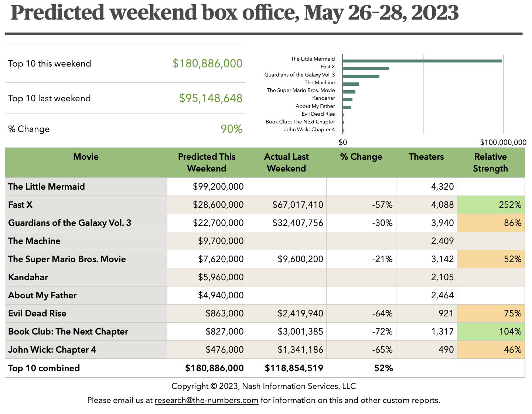Click the $67,017,410 actual last weekend value

(x=298, y=205)
